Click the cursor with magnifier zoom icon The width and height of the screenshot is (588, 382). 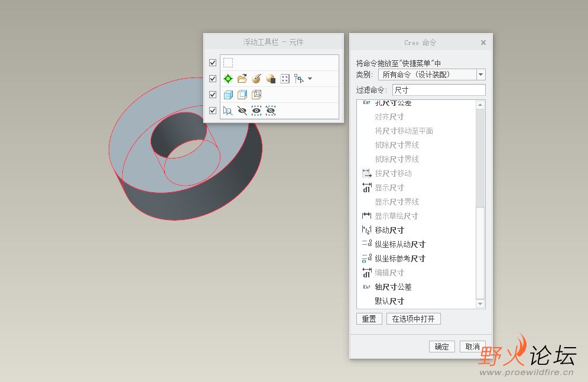228,111
